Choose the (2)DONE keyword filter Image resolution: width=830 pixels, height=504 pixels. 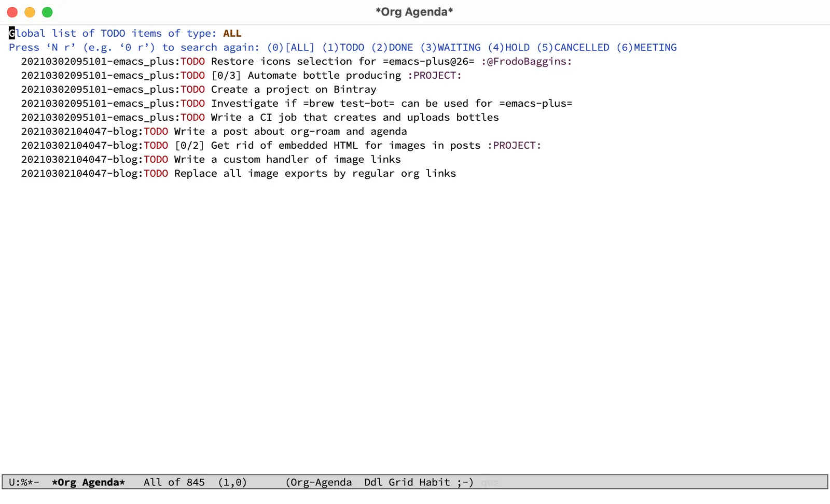(x=392, y=48)
